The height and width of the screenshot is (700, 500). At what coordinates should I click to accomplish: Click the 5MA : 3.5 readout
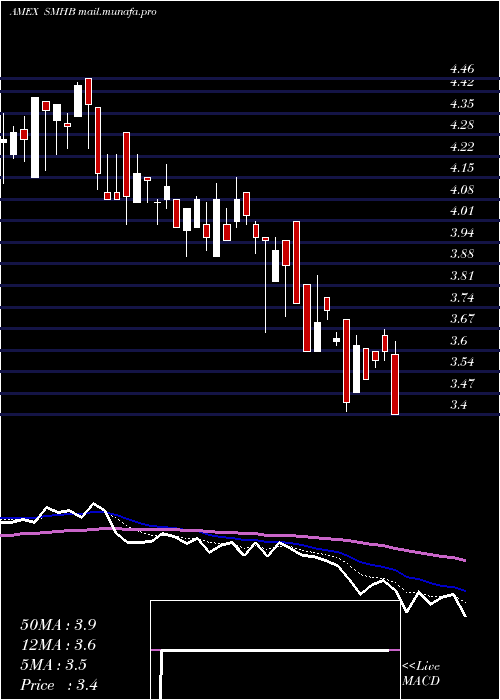pyautogui.click(x=54, y=665)
